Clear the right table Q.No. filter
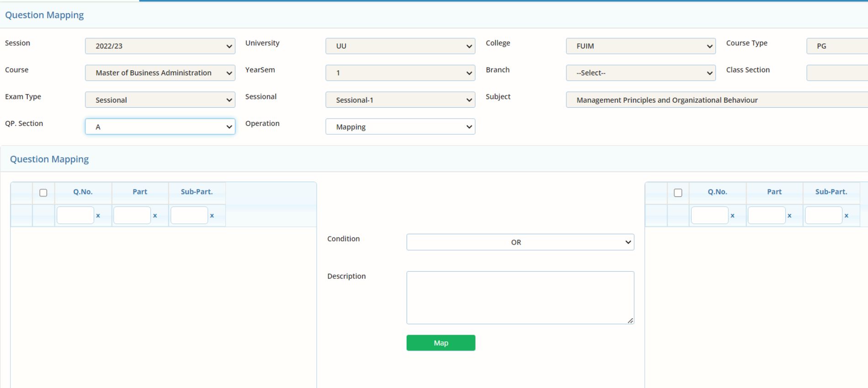 732,215
